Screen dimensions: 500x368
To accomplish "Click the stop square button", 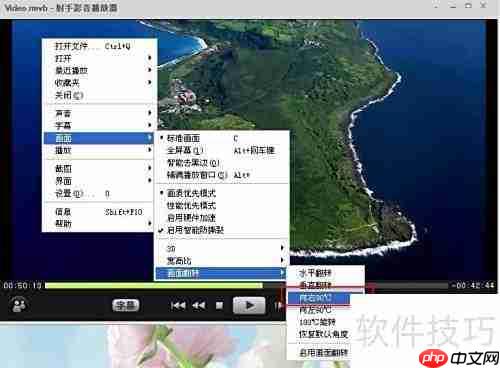I will (219, 305).
